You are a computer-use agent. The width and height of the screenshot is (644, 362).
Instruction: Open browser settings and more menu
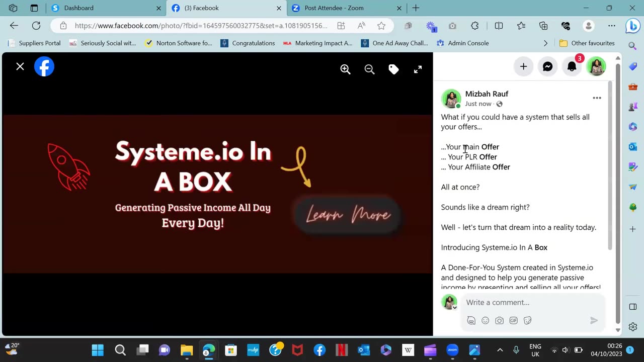(x=611, y=26)
